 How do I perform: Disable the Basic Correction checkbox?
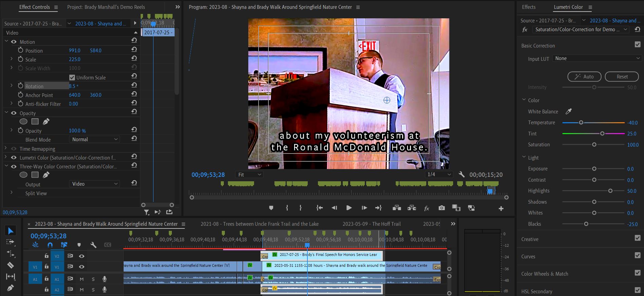tap(638, 44)
